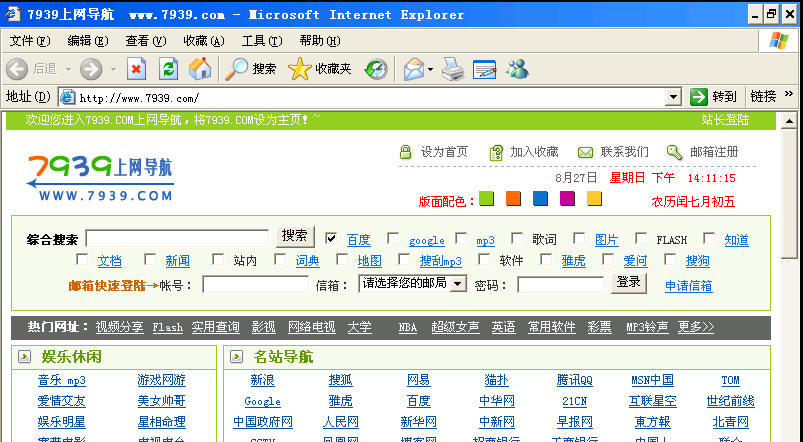803x442 pixels.
Task: Click the IE page icon in address bar
Action: (x=68, y=97)
